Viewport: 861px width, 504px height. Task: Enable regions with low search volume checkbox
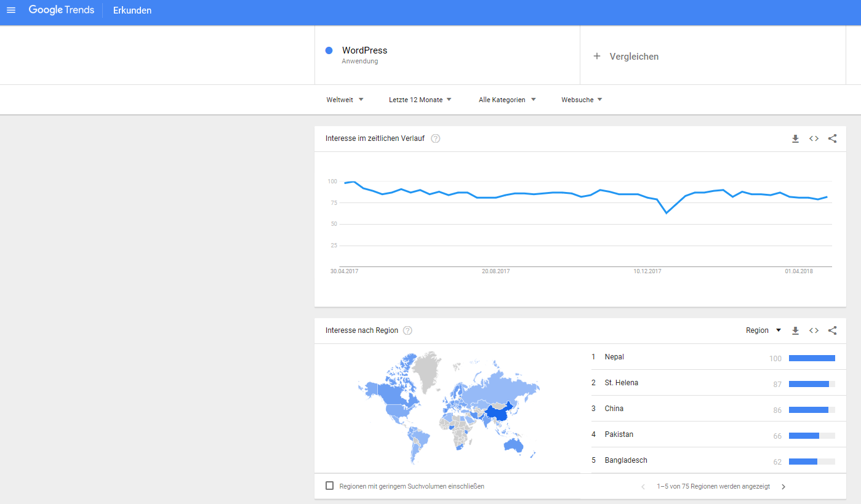[x=329, y=486]
